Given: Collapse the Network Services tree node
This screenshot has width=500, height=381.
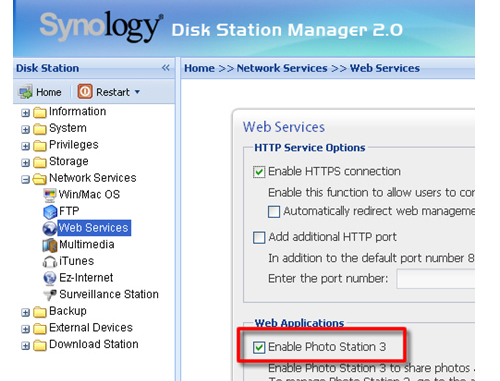Looking at the screenshot, I should pos(25,179).
